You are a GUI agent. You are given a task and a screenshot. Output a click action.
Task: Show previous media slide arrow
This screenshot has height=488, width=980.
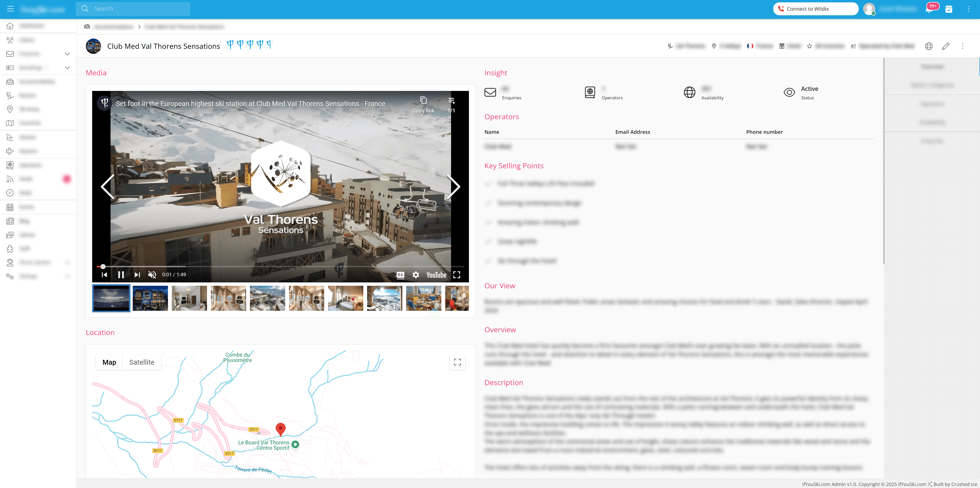[x=108, y=186]
